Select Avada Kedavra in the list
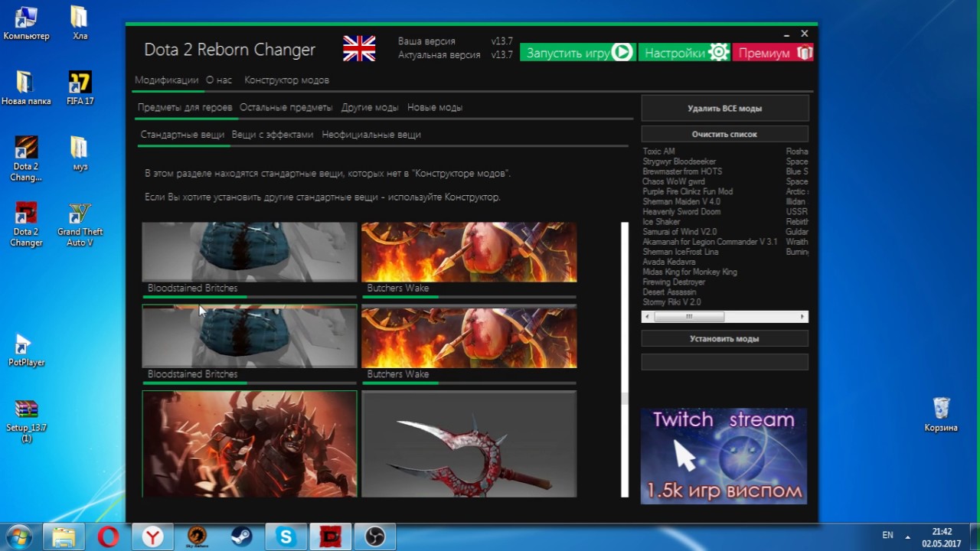The height and width of the screenshot is (551, 980). tap(669, 262)
